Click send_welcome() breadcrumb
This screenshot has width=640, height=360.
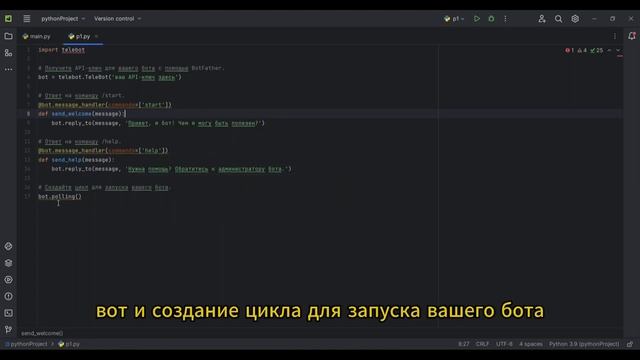(x=42, y=333)
